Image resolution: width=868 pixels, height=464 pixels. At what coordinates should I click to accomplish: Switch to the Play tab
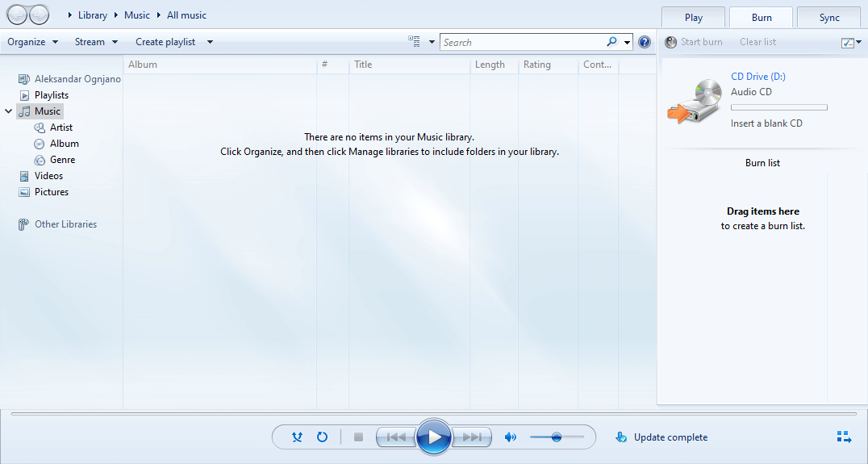pos(693,17)
